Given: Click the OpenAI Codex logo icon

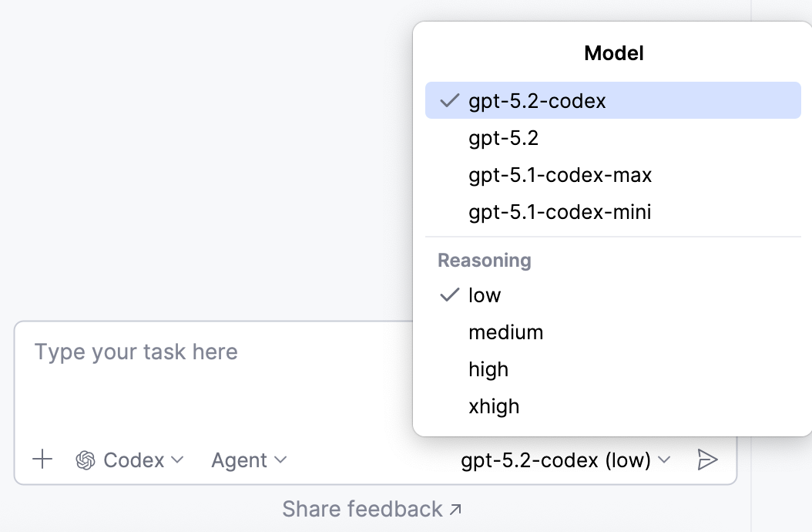Looking at the screenshot, I should [x=85, y=460].
